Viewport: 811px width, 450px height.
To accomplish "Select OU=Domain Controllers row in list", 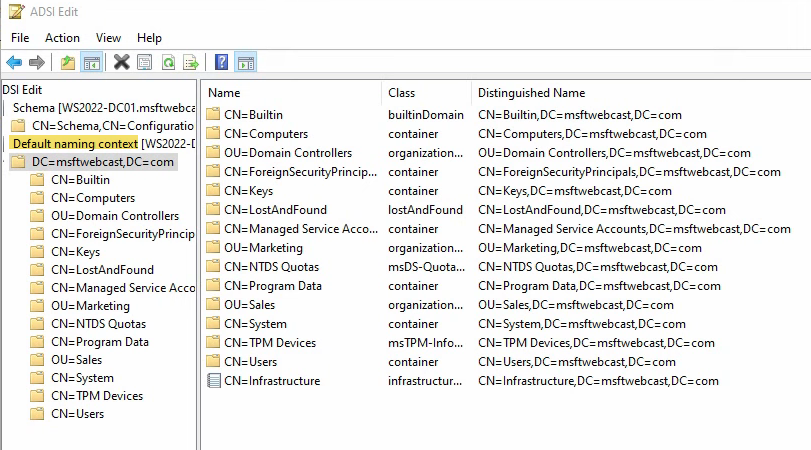I will click(288, 153).
